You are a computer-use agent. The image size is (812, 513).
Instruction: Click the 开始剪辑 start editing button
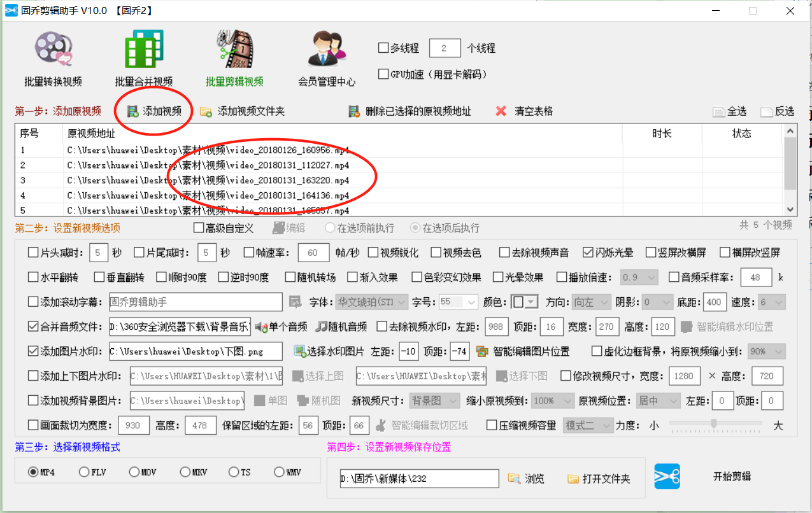730,475
